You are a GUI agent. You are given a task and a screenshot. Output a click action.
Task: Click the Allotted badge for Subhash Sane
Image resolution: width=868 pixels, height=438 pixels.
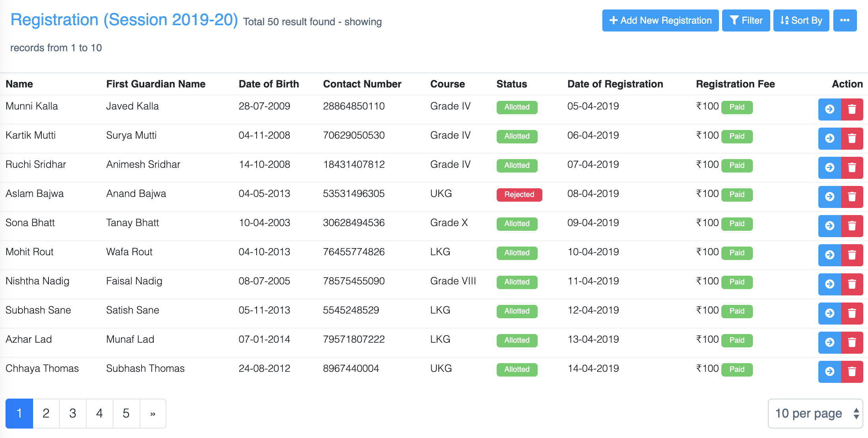tap(517, 311)
